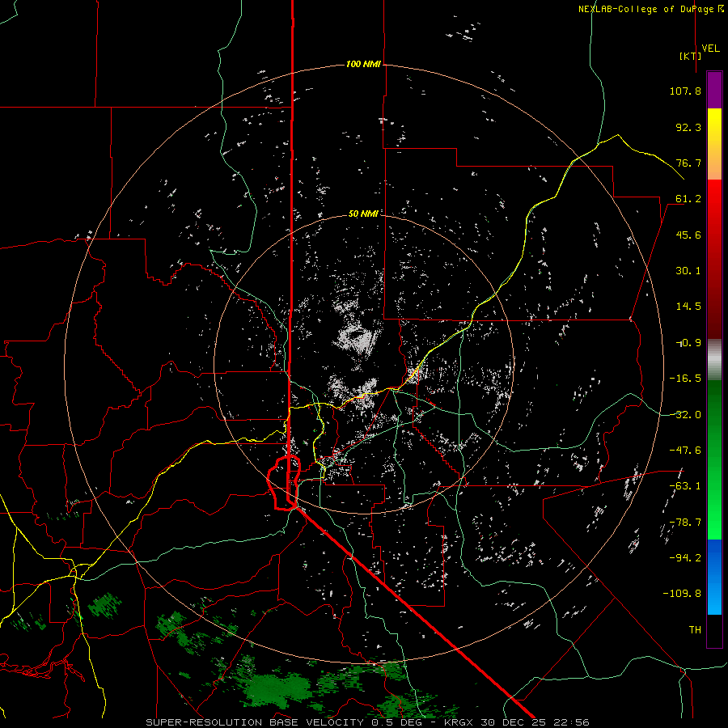Select the -0.9 velocity scale value

click(688, 343)
